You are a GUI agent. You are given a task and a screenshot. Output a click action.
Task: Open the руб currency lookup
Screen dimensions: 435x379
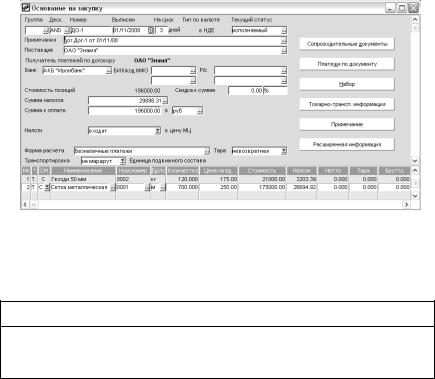coord(200,111)
